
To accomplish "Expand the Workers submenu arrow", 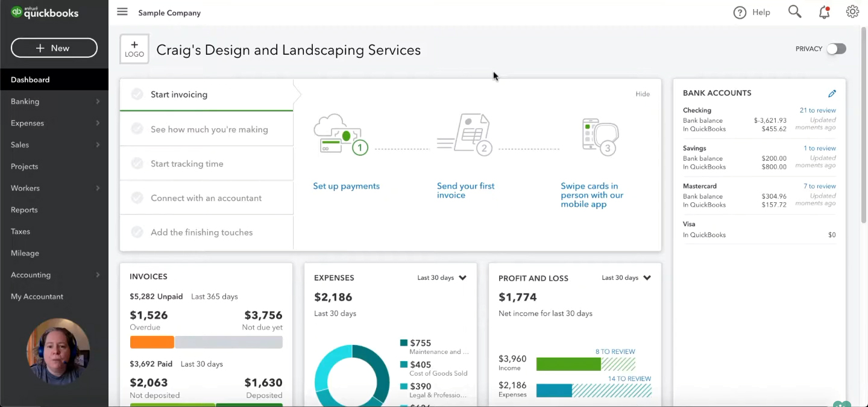I will pyautogui.click(x=98, y=188).
